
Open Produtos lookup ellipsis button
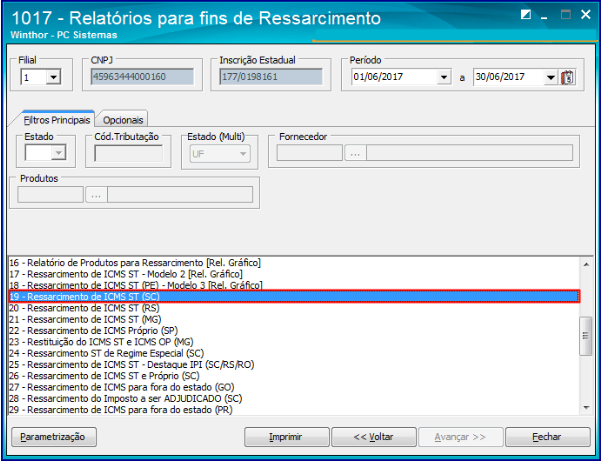click(96, 194)
